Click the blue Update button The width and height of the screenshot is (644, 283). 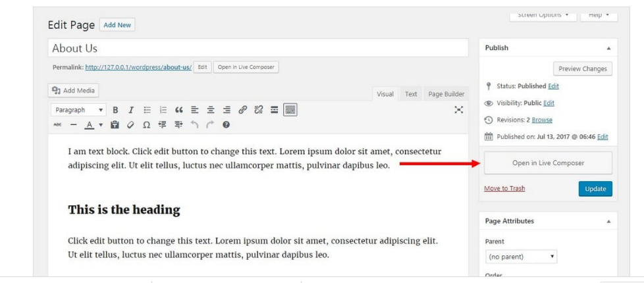(x=595, y=189)
